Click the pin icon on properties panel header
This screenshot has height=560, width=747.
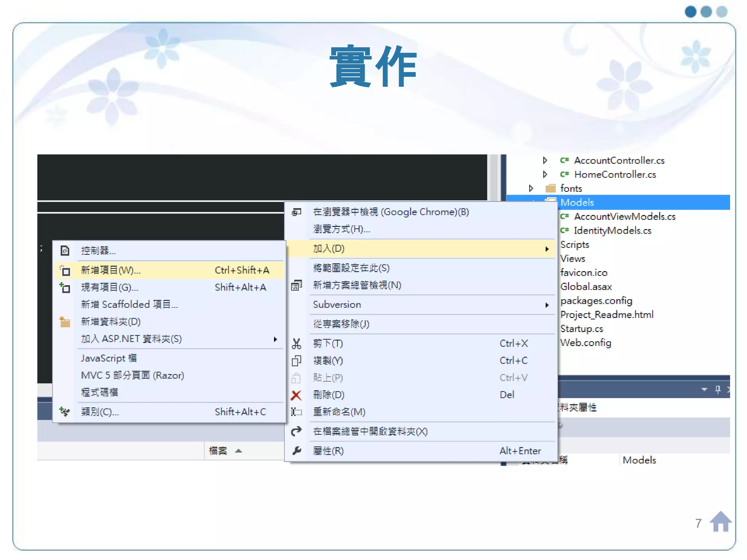[718, 390]
